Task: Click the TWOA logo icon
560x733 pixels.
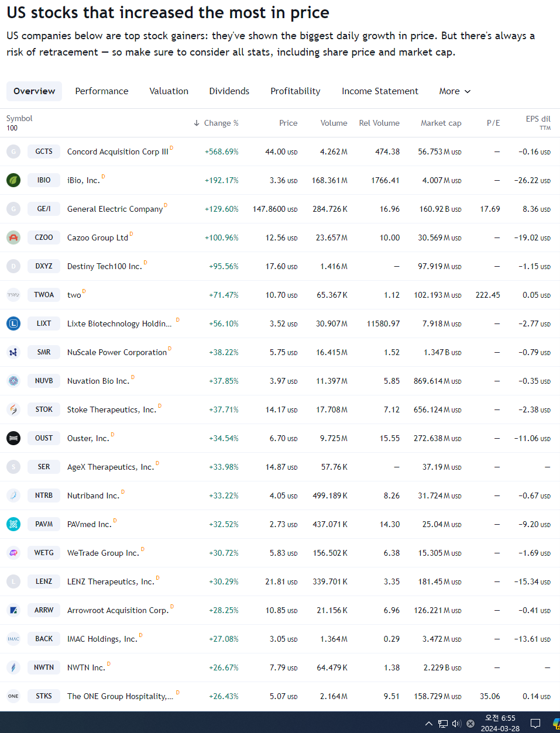Action: 13,295
